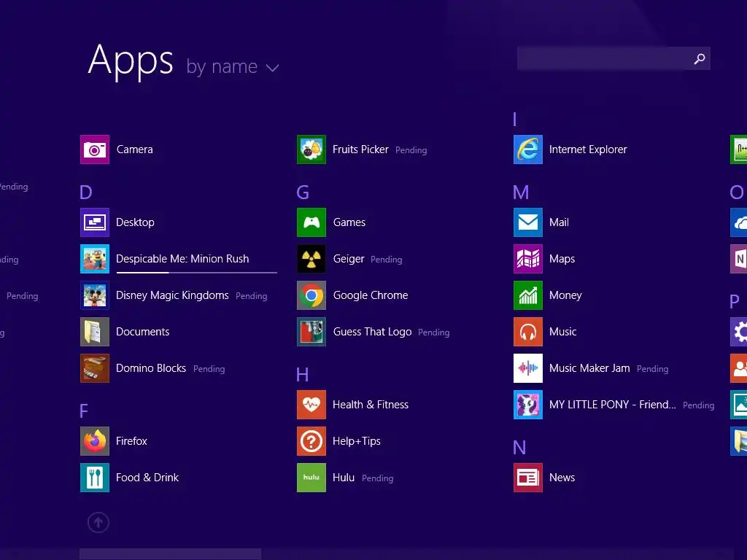Image resolution: width=747 pixels, height=560 pixels.
Task: Open the MY LITTLE PONY icon
Action: point(528,405)
